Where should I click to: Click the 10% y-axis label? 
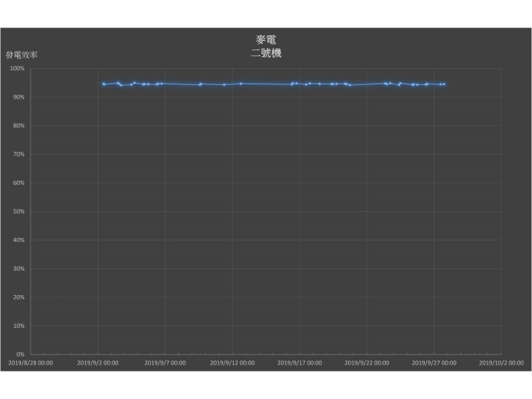click(x=20, y=326)
